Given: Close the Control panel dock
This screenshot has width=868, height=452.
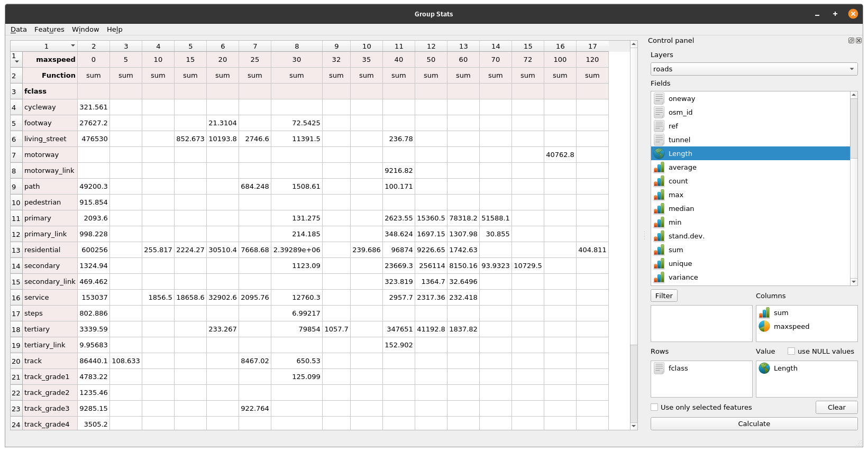Looking at the screenshot, I should [858, 40].
